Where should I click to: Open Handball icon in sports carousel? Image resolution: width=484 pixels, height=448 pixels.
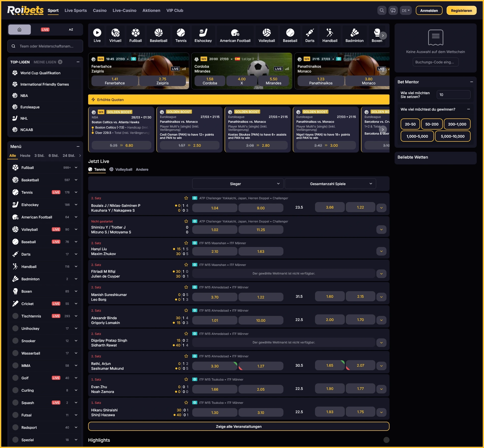[x=330, y=35]
